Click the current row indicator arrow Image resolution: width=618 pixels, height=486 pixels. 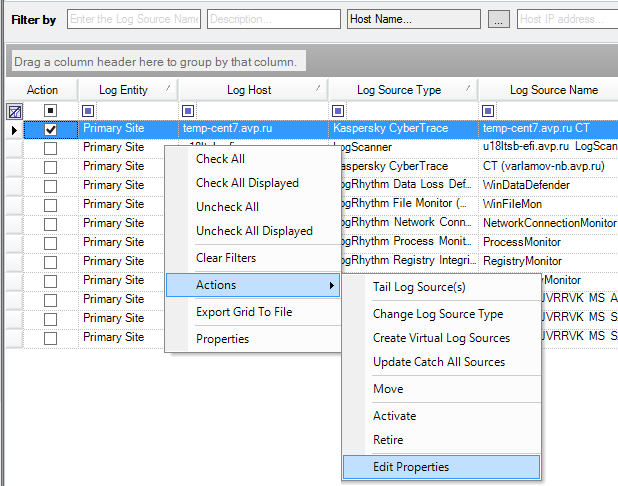[13, 129]
